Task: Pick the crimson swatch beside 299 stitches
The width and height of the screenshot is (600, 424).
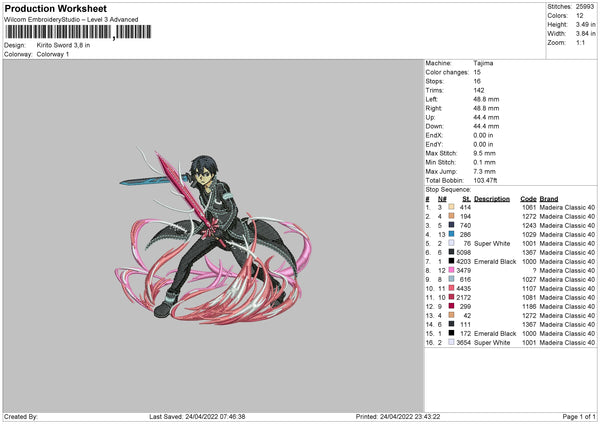Action: pos(451,306)
